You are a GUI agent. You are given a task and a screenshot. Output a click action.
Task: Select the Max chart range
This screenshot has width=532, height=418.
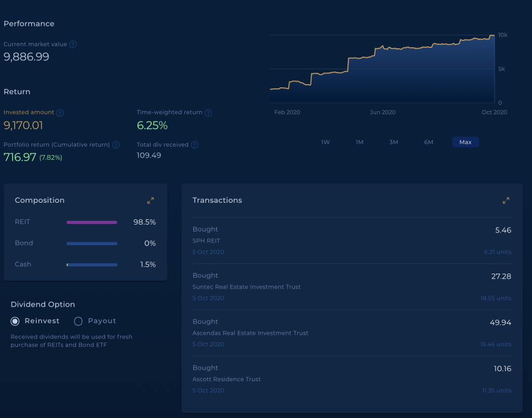(465, 142)
